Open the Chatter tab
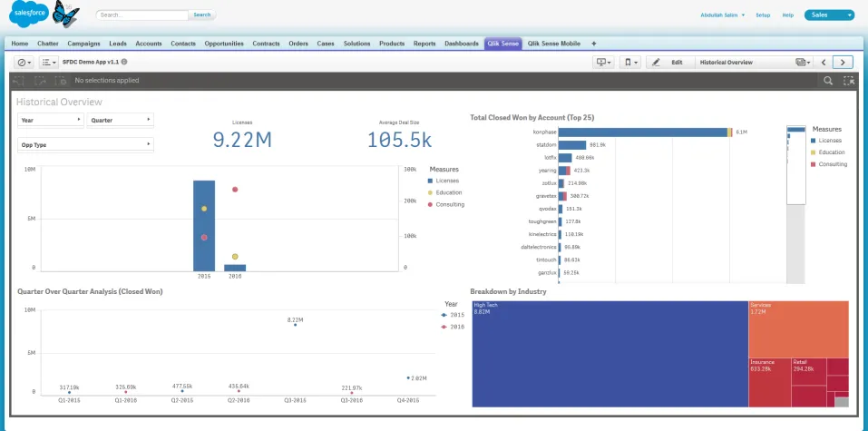 pyautogui.click(x=47, y=44)
